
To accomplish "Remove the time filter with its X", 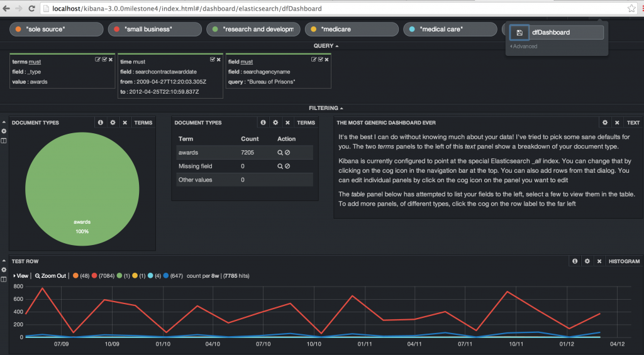I will 219,60.
